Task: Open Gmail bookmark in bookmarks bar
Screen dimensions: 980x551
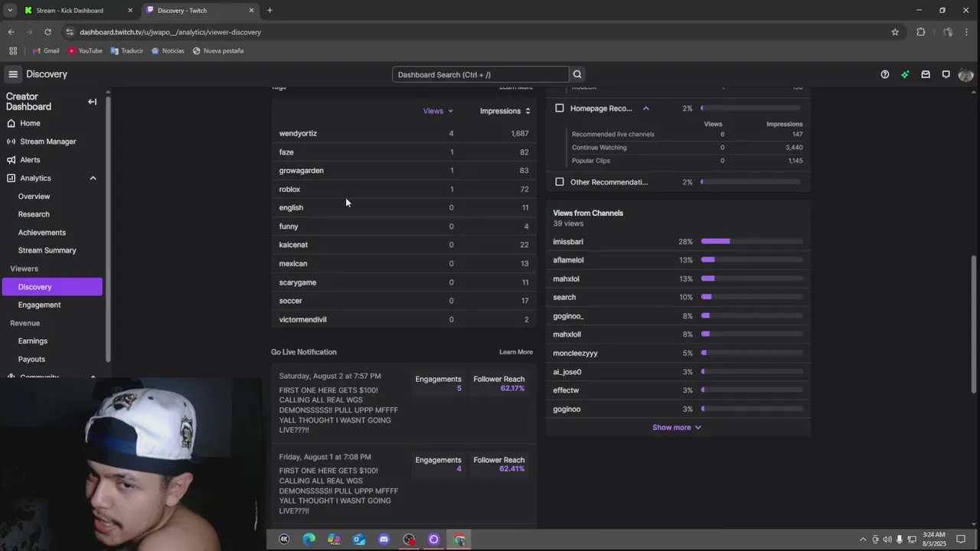Action: tap(46, 51)
